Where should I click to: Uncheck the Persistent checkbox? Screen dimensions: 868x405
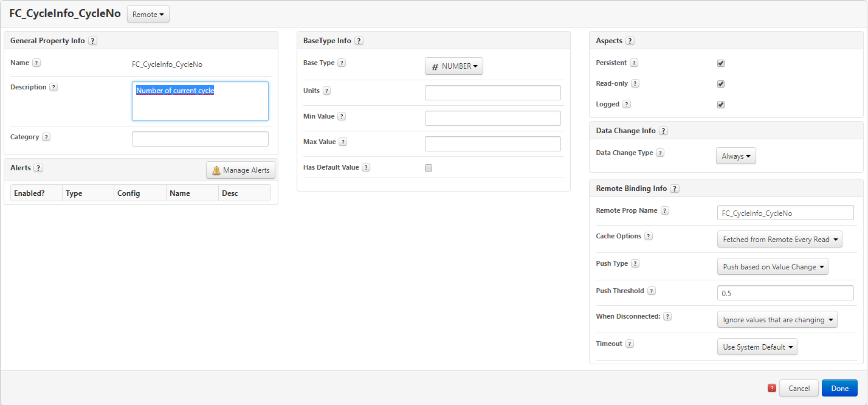pyautogui.click(x=721, y=63)
